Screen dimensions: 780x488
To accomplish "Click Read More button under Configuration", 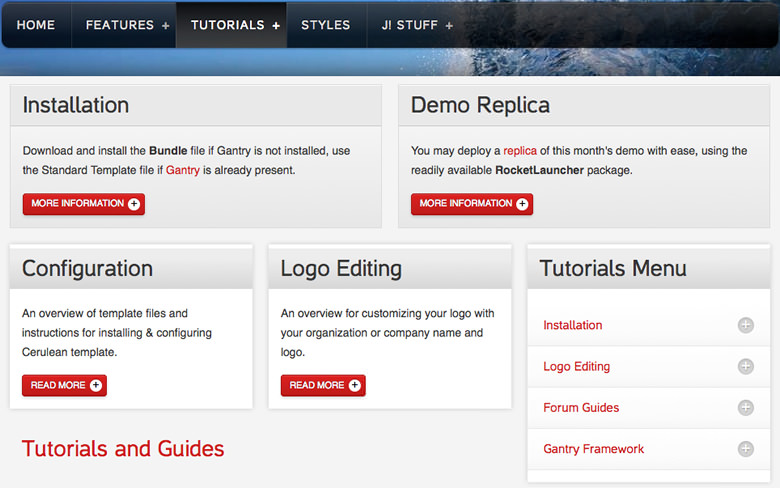I will pos(65,385).
